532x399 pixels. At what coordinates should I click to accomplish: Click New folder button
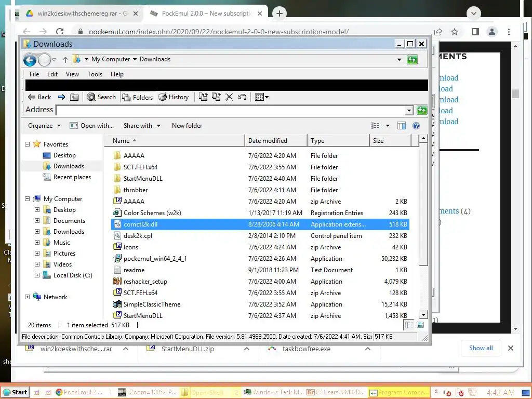coord(187,126)
